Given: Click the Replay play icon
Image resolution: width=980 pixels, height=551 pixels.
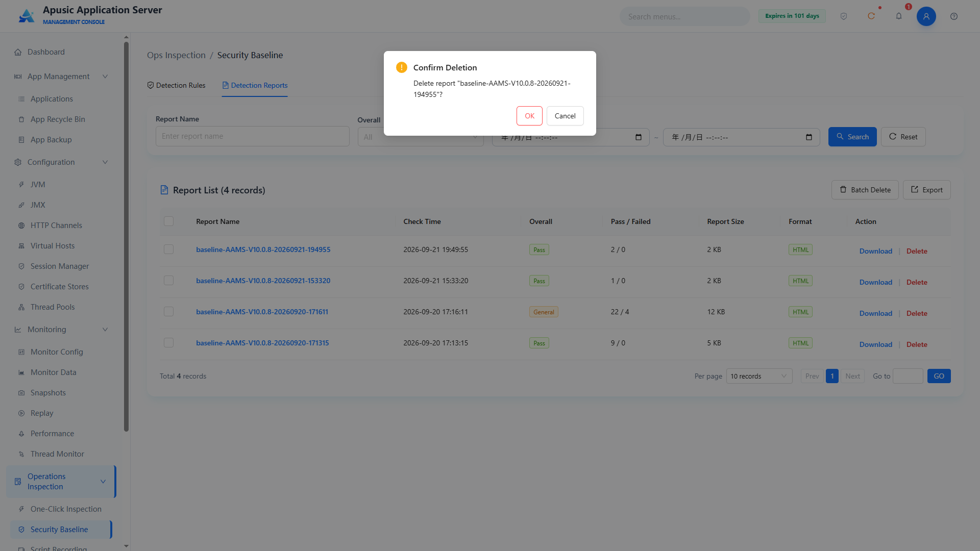Looking at the screenshot, I should coord(21,413).
